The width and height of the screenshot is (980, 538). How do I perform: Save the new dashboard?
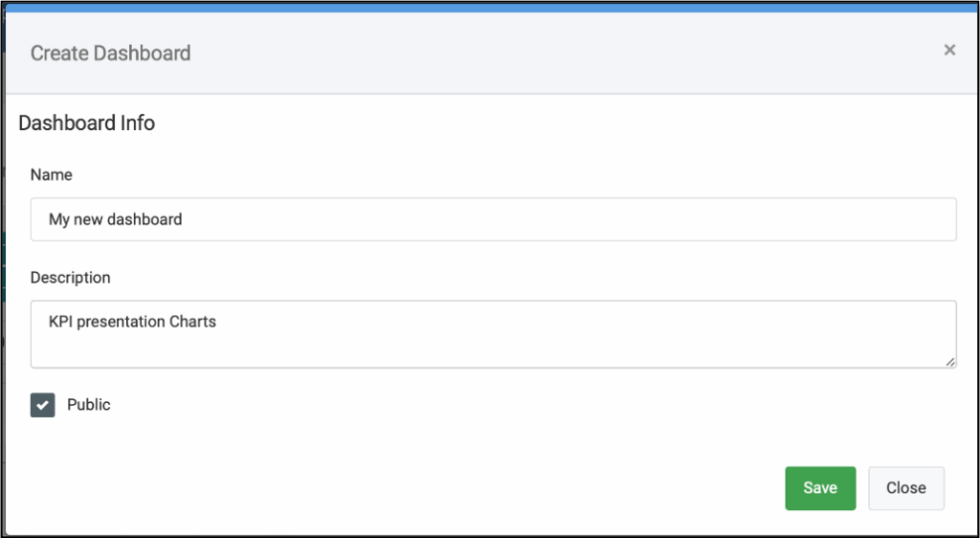[820, 488]
